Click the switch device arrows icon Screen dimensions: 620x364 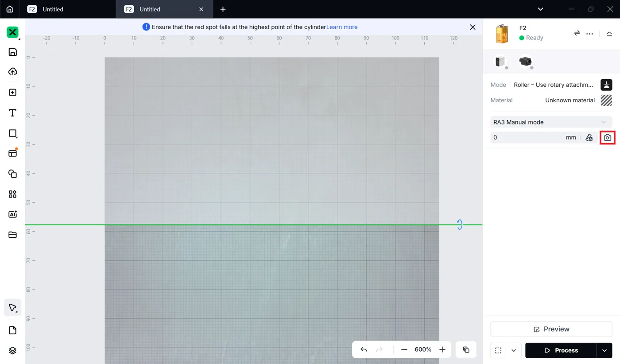[577, 33]
